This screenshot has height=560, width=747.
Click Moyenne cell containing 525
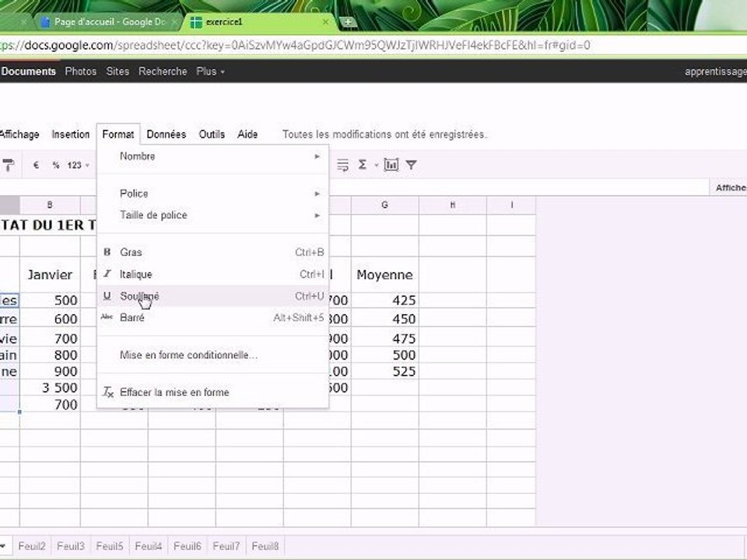(385, 371)
